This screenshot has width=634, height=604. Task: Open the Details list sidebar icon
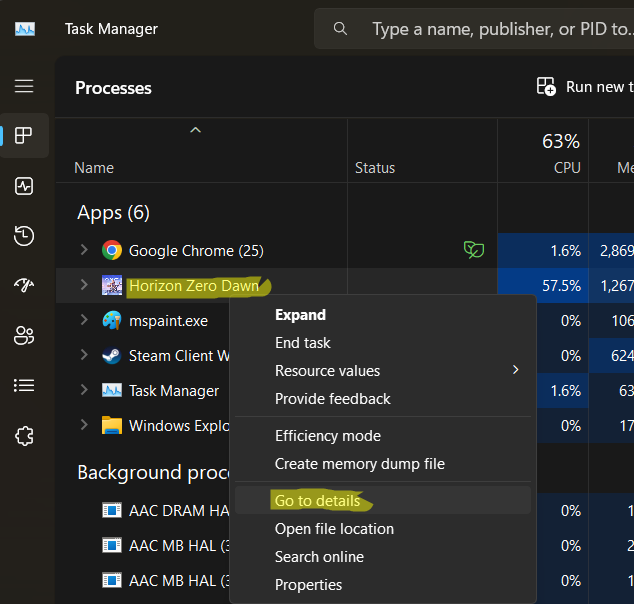(24, 385)
